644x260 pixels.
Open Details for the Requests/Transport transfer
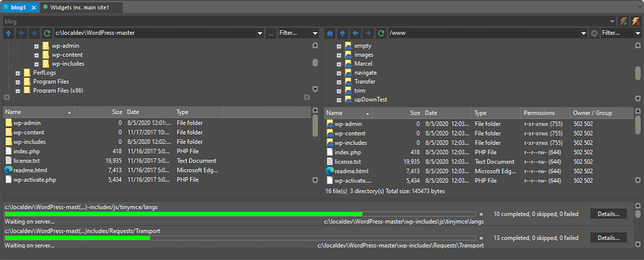pos(608,238)
